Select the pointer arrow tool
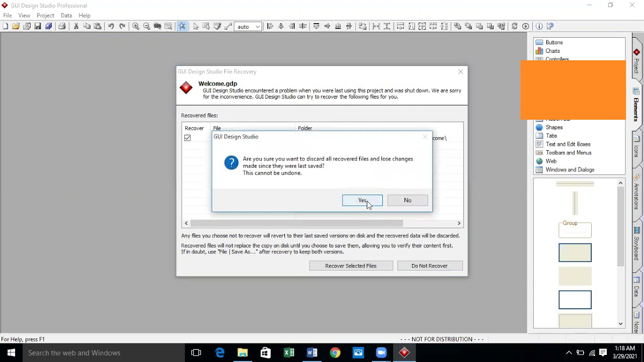644x362 pixels. 196,26
